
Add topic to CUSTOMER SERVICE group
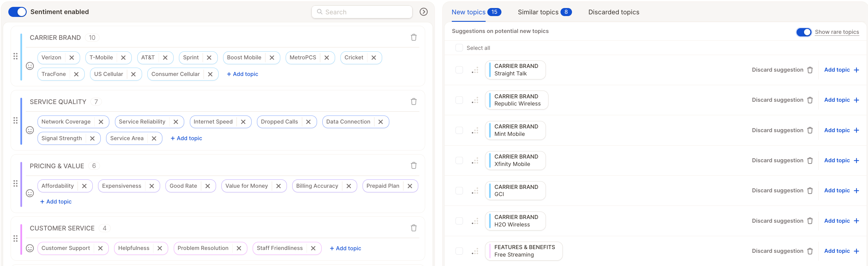click(345, 249)
